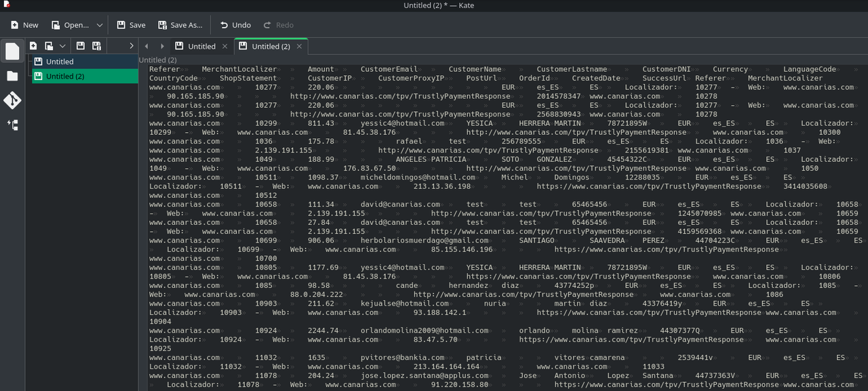Click the IP address 85.155.146.196
The width and height of the screenshot is (868, 391).
tap(462, 249)
